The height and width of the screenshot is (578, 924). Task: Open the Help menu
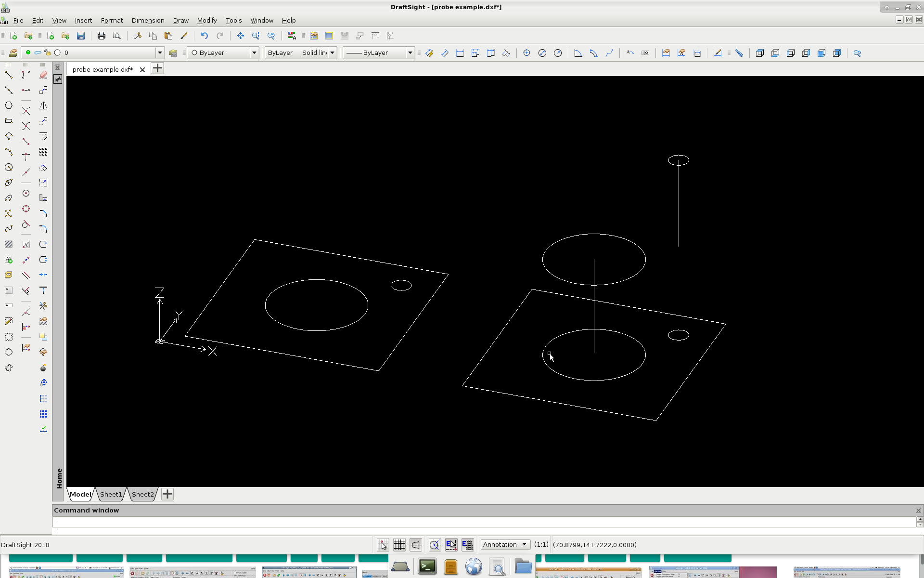(289, 20)
